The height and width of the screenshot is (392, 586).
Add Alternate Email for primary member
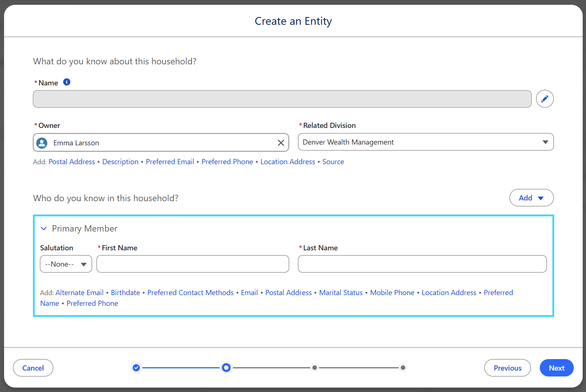tap(79, 293)
